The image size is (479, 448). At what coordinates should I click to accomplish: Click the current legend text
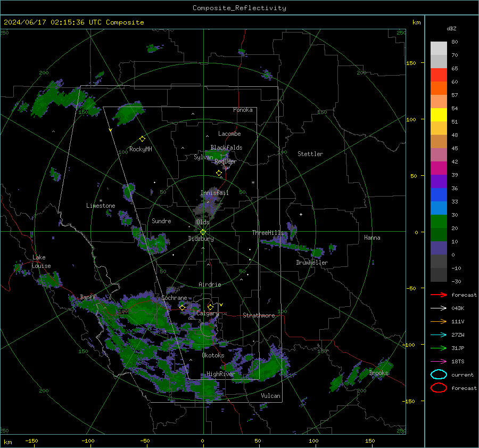tap(463, 374)
